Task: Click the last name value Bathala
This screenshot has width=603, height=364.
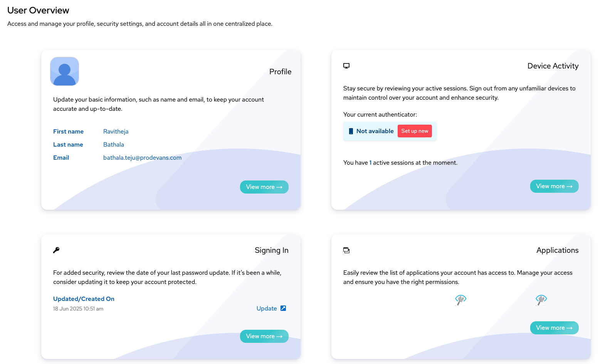Action: pos(114,145)
